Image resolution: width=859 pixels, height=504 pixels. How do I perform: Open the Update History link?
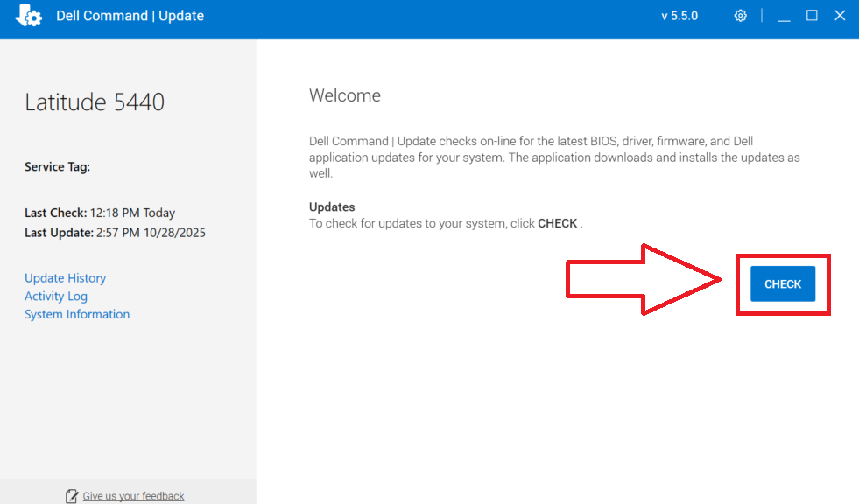coord(65,278)
